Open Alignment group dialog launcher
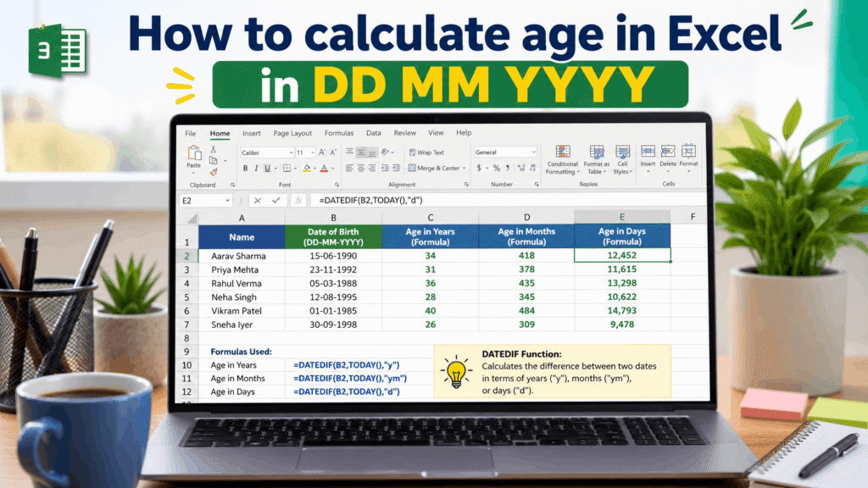Image resolution: width=868 pixels, height=488 pixels. pyautogui.click(x=466, y=184)
